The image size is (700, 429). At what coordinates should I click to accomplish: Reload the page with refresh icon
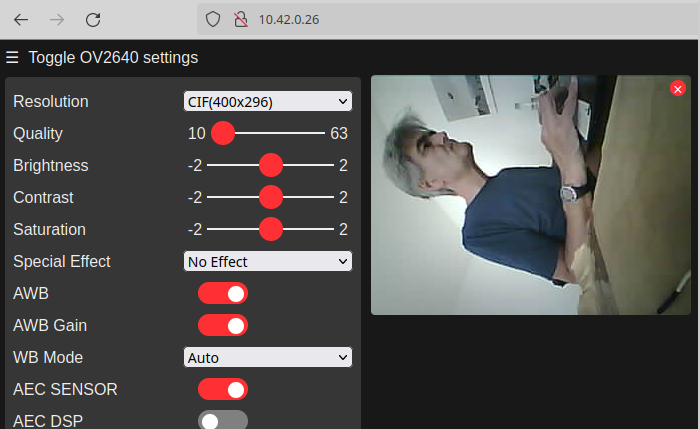click(x=93, y=19)
